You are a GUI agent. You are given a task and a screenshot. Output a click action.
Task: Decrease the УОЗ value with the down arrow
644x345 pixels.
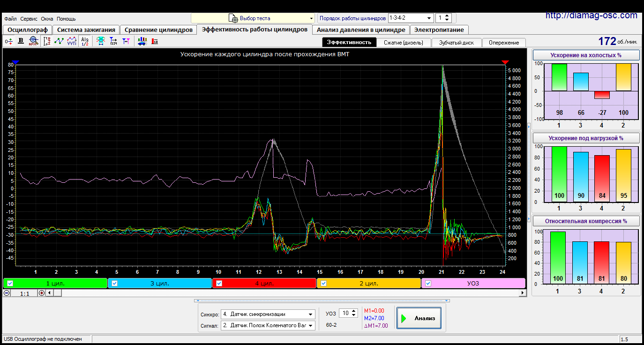click(354, 315)
